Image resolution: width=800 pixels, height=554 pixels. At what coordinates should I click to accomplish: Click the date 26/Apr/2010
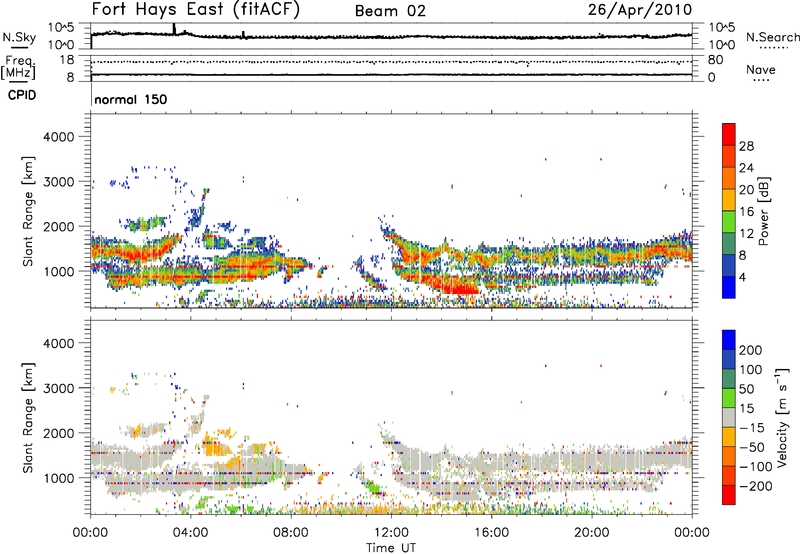(640, 10)
